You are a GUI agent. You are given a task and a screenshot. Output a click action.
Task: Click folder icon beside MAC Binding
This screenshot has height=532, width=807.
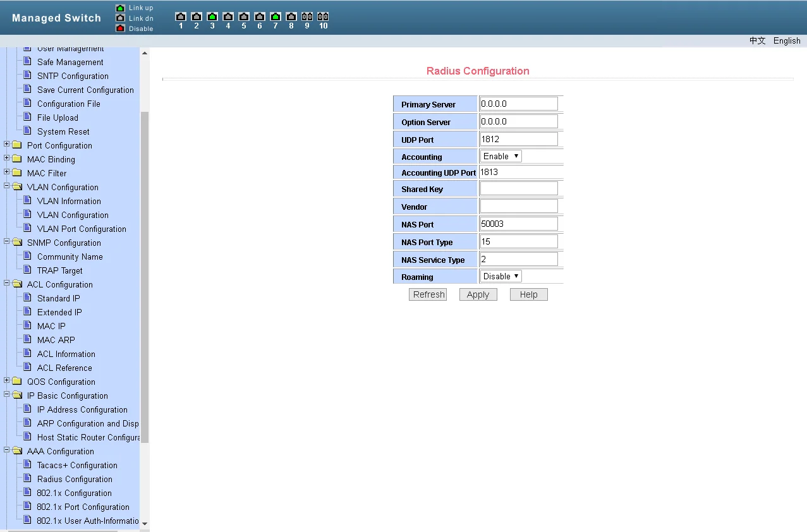click(x=17, y=159)
